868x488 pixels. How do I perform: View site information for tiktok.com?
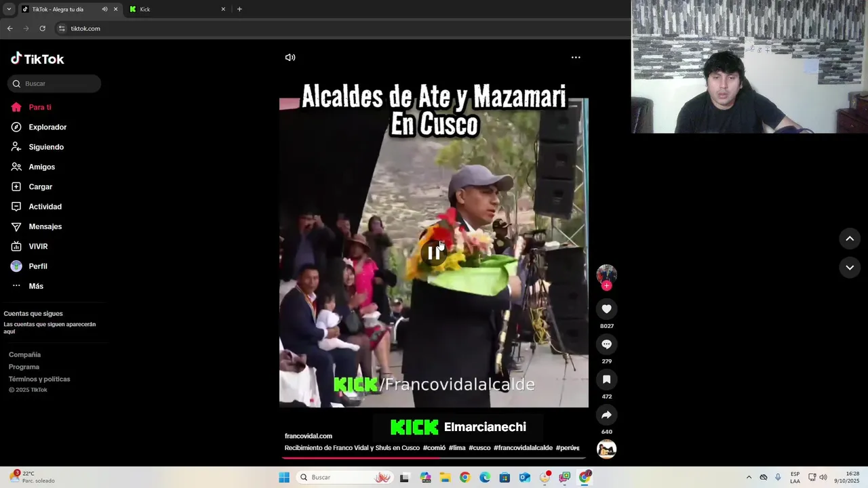click(62, 28)
